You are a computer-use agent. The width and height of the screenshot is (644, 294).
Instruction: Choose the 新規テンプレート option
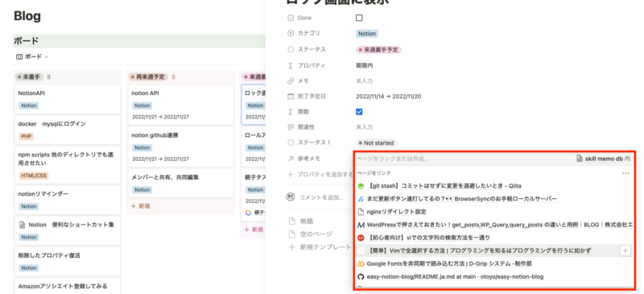(320, 247)
